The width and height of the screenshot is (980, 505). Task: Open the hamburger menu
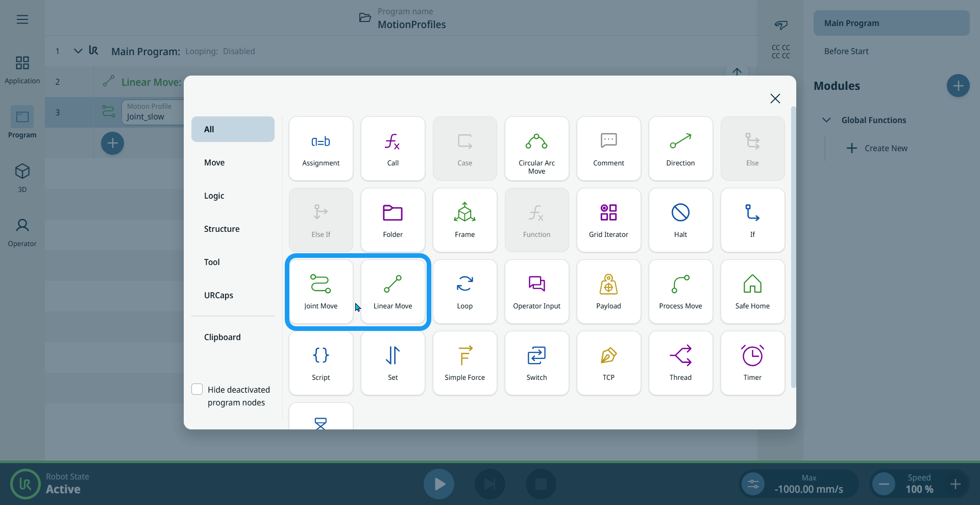point(22,19)
